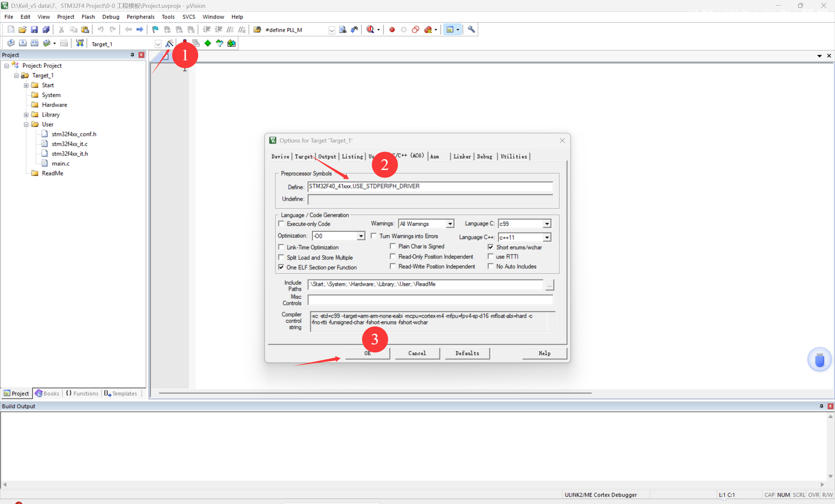Click the Start/Stop Debug Session icon
Viewport: 835px width, 504px height.
tap(371, 30)
